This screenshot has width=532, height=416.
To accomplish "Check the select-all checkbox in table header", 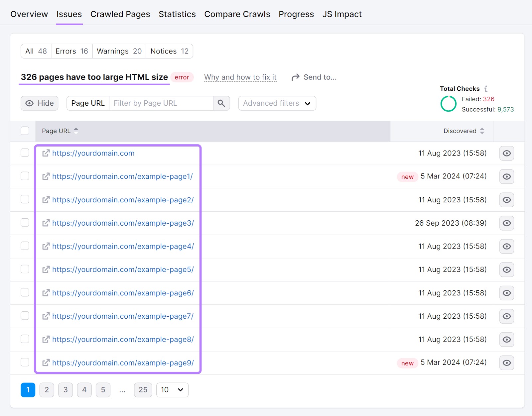I will pyautogui.click(x=25, y=131).
